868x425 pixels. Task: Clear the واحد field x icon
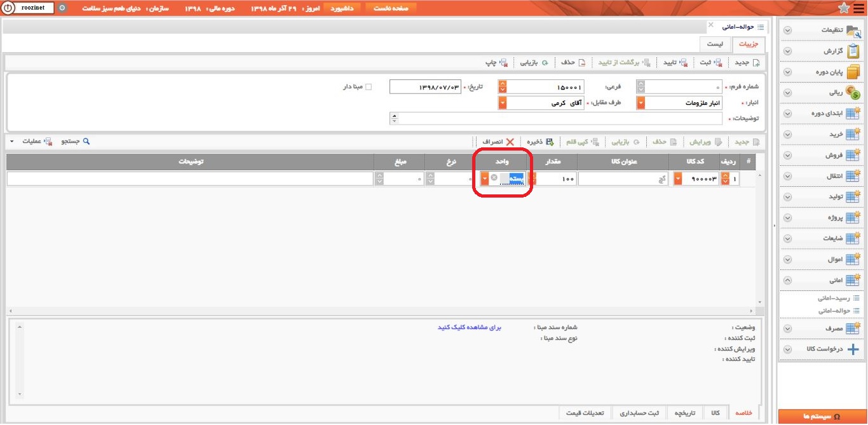pyautogui.click(x=494, y=179)
